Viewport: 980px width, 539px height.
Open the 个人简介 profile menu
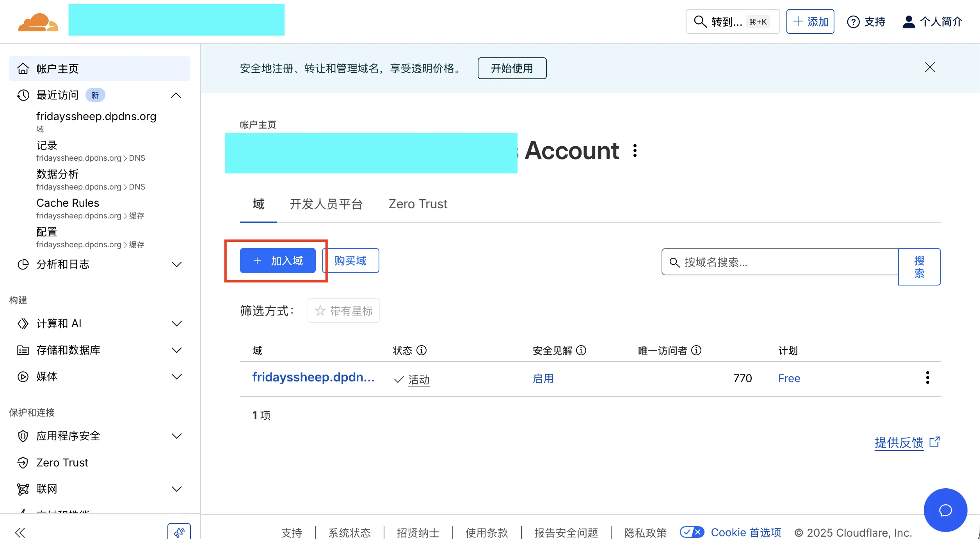[933, 21]
